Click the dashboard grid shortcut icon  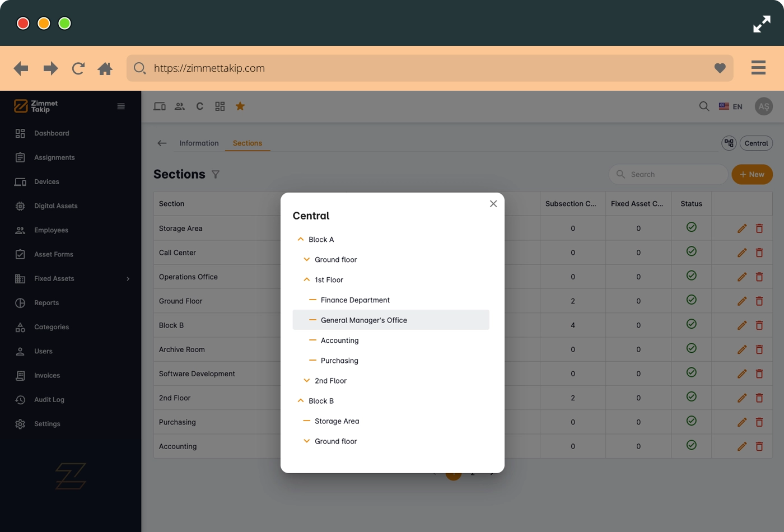tap(220, 106)
